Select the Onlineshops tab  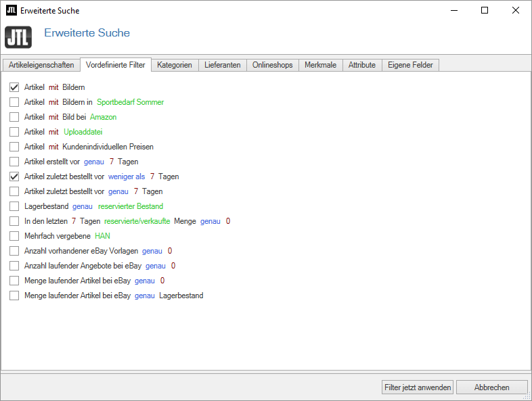(272, 65)
